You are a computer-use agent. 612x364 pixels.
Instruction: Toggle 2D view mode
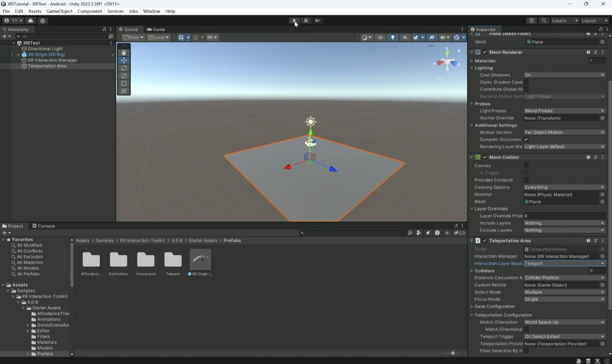(380, 37)
